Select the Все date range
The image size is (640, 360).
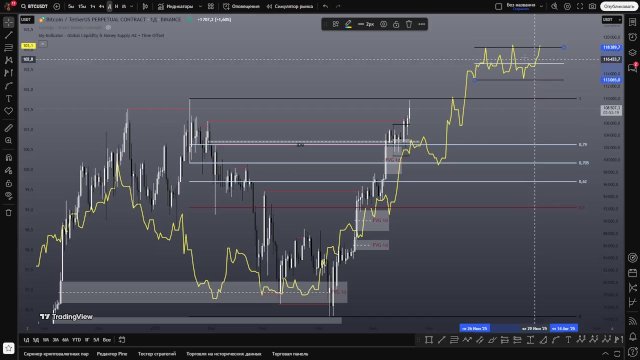point(107,340)
